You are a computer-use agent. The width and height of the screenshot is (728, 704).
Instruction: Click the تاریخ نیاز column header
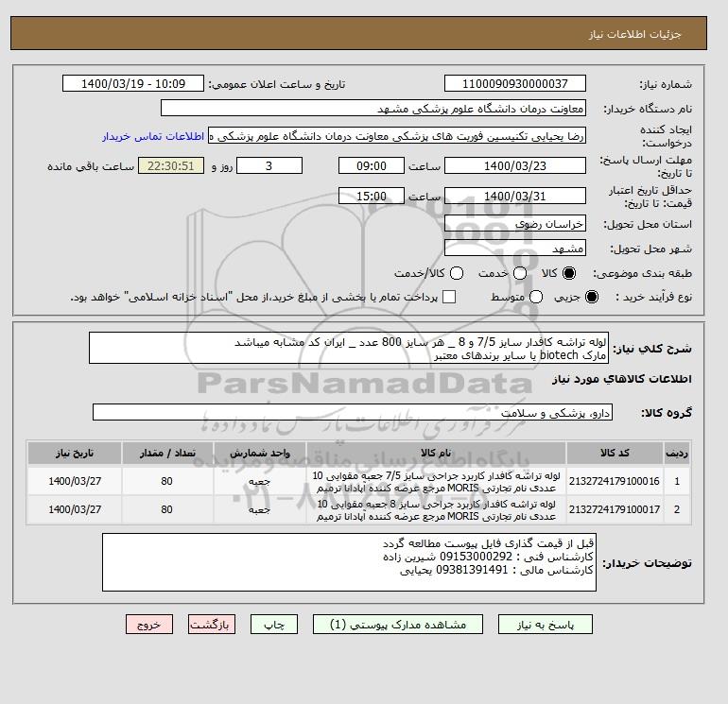click(x=75, y=453)
